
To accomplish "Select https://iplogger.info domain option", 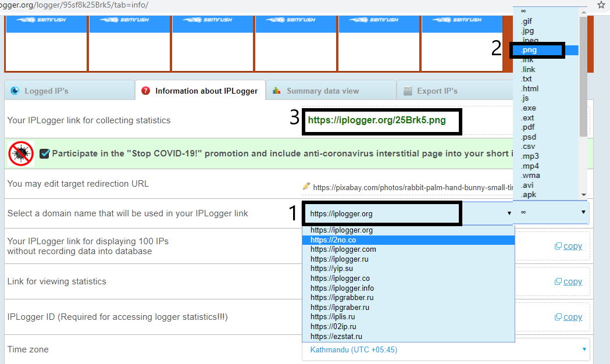I will click(408, 288).
